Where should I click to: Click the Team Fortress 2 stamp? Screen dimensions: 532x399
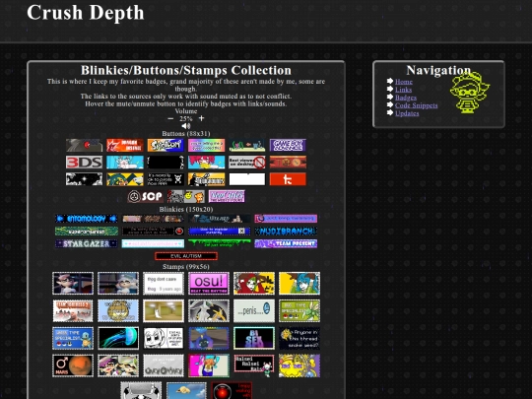point(73,310)
